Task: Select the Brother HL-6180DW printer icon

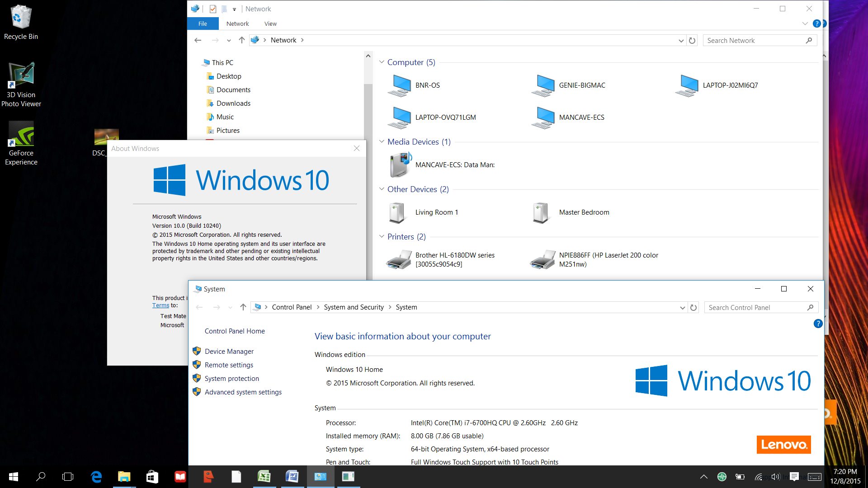Action: click(x=399, y=260)
